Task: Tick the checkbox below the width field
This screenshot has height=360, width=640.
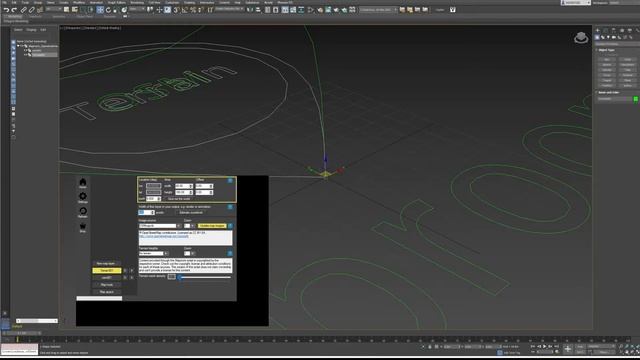Action: (165, 199)
